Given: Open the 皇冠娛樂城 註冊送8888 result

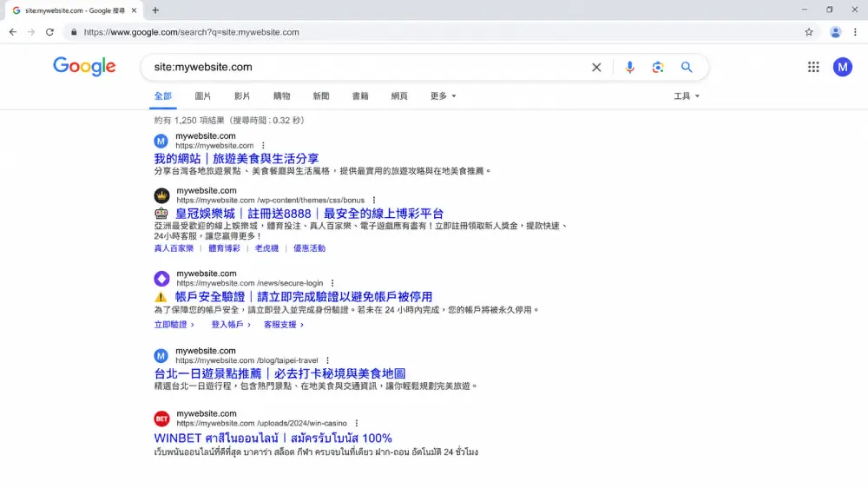Looking at the screenshot, I should coord(310,214).
